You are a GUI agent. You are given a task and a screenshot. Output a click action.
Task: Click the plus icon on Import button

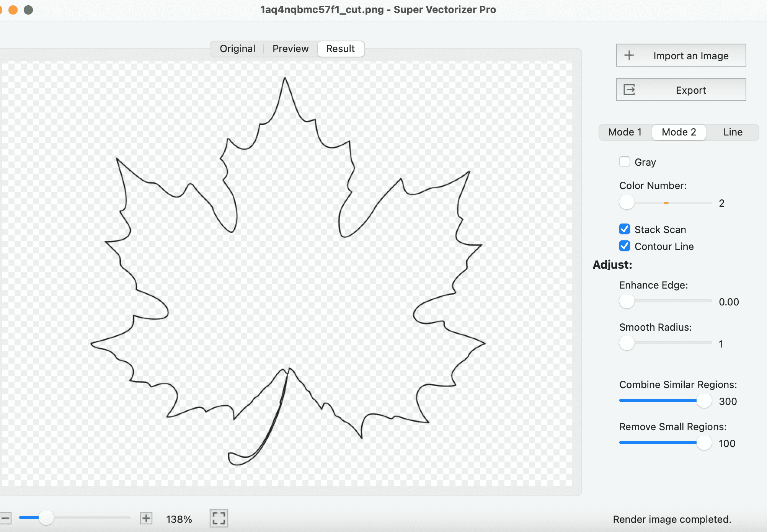tap(629, 55)
